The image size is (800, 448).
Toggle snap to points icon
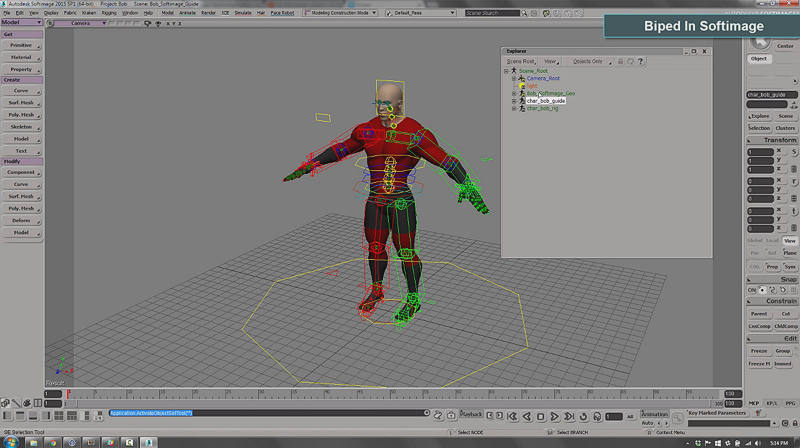[x=762, y=290]
